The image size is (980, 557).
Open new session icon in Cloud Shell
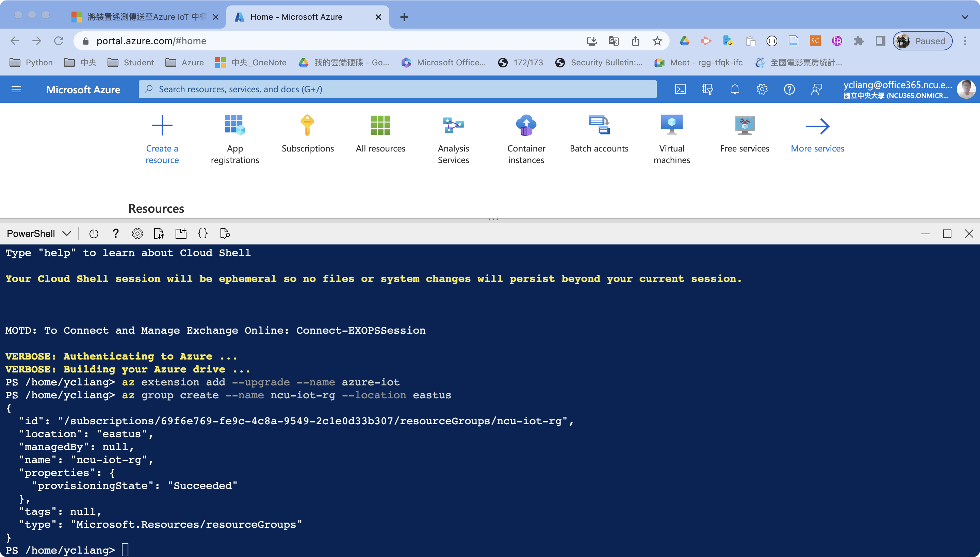tap(181, 233)
